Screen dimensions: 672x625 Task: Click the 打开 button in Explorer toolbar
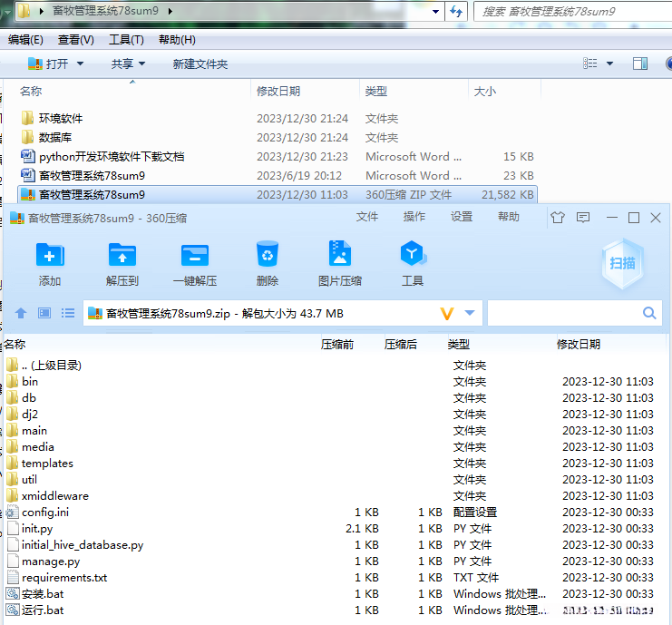pos(48,64)
